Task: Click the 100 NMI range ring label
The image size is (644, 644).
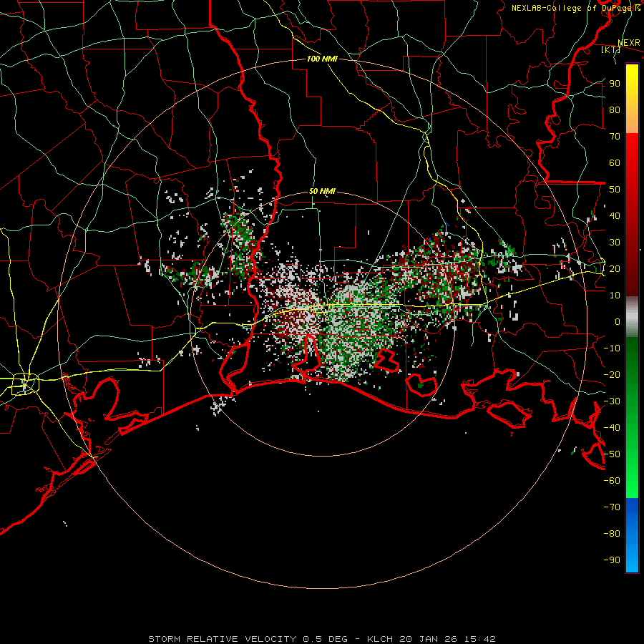Action: click(322, 59)
